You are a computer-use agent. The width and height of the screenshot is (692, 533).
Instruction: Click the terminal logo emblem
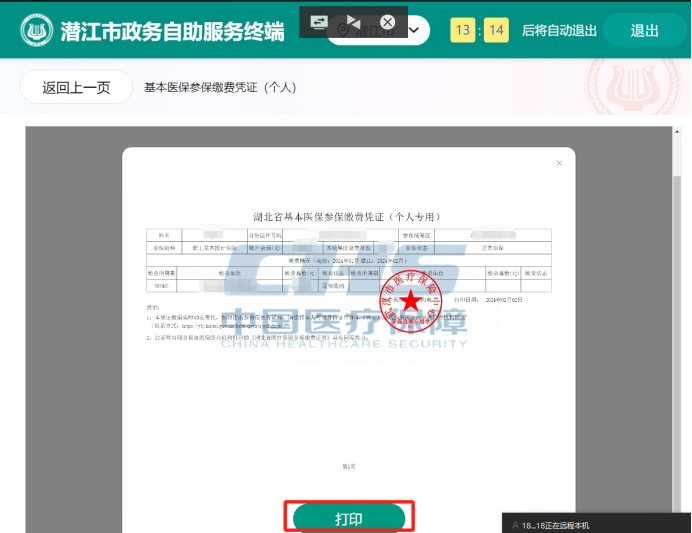pyautogui.click(x=37, y=31)
